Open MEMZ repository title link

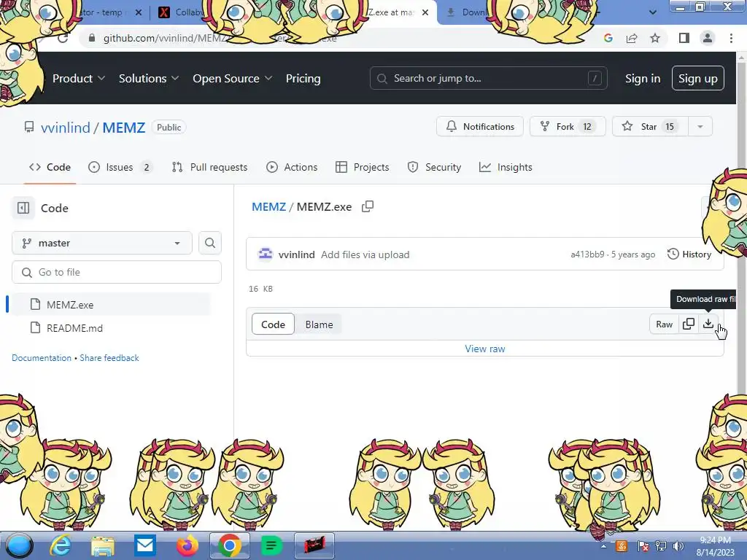(124, 128)
